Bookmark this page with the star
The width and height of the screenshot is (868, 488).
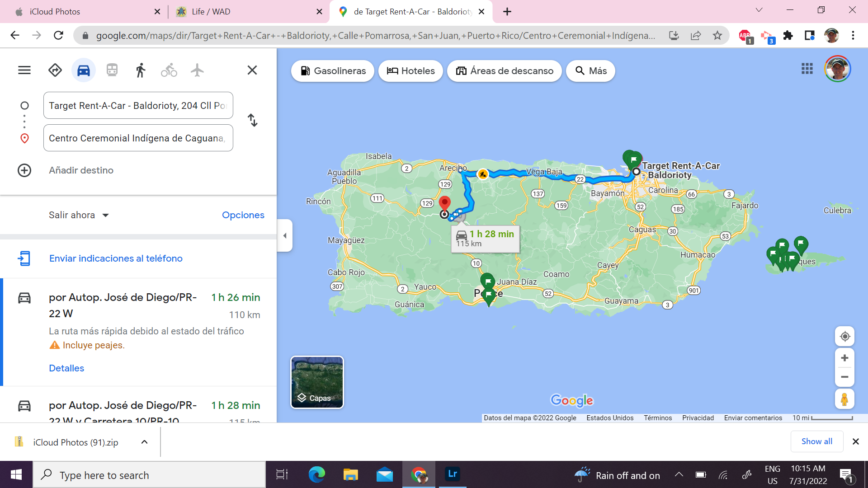tap(717, 35)
